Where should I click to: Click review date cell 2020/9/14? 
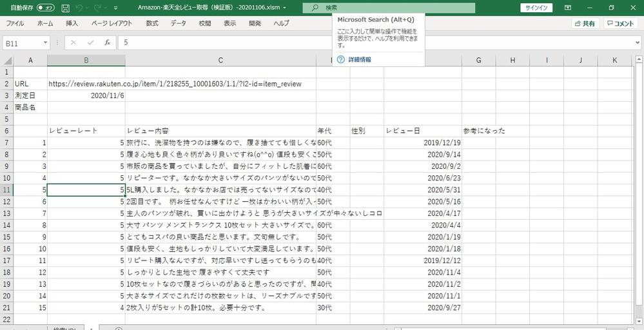(x=423, y=155)
